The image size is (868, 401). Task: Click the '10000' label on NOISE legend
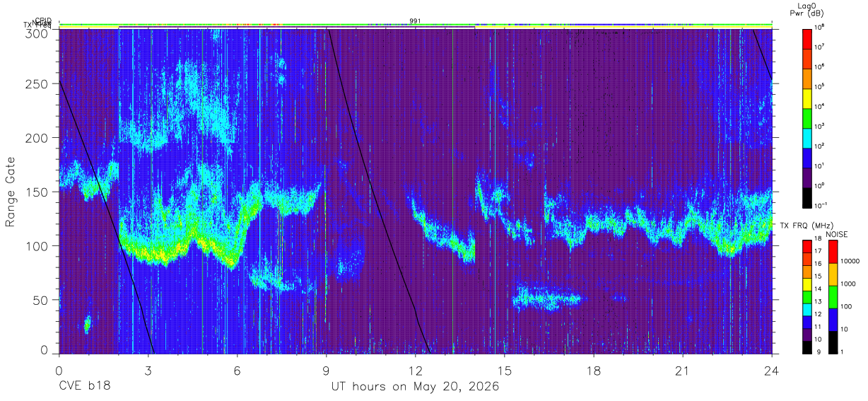pos(850,260)
